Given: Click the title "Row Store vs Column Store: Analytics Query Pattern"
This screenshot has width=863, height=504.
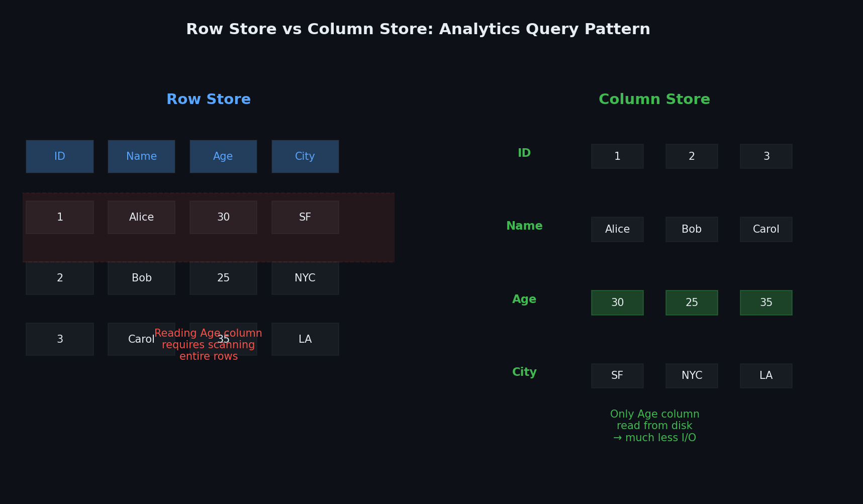Looking at the screenshot, I should [x=418, y=29].
